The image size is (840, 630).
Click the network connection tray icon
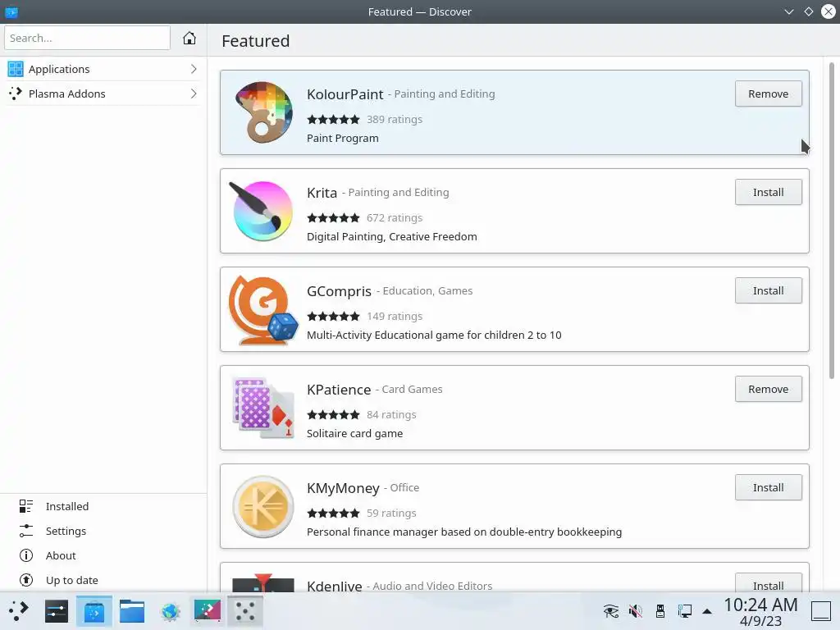click(685, 610)
